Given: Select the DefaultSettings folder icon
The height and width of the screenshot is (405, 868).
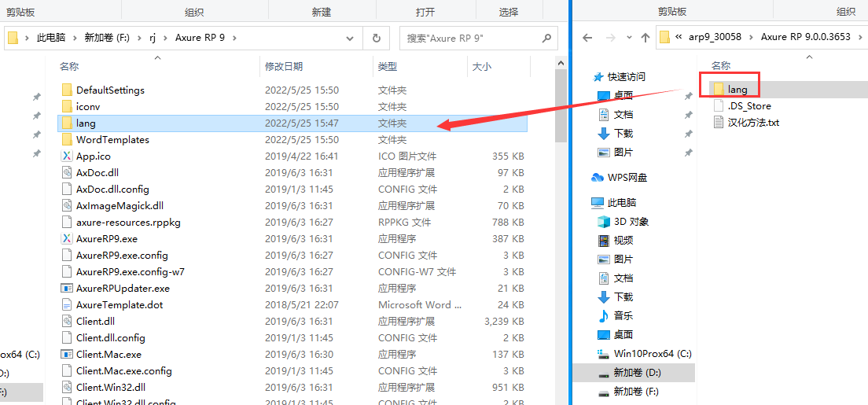Looking at the screenshot, I should [67, 90].
